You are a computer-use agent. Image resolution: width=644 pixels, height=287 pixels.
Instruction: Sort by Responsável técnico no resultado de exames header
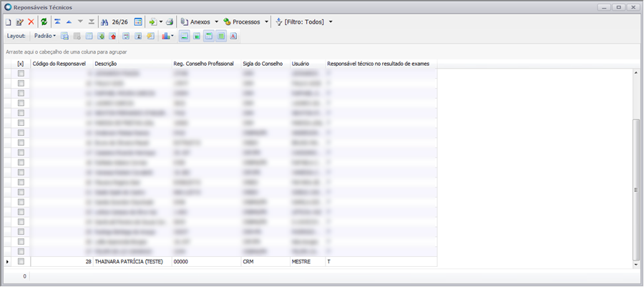[x=381, y=64]
